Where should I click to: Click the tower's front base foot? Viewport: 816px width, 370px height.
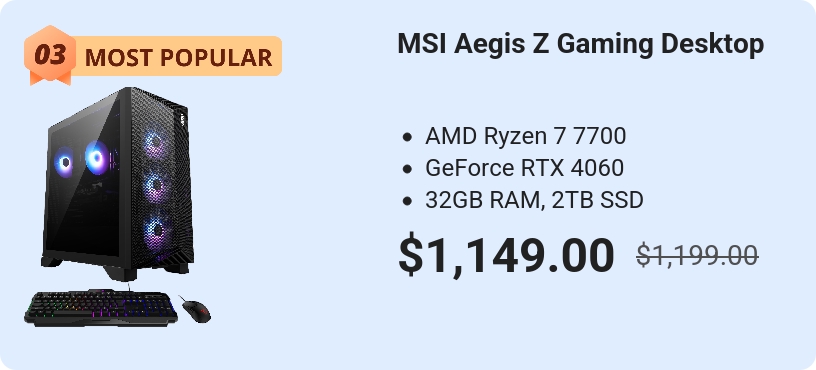(x=121, y=273)
